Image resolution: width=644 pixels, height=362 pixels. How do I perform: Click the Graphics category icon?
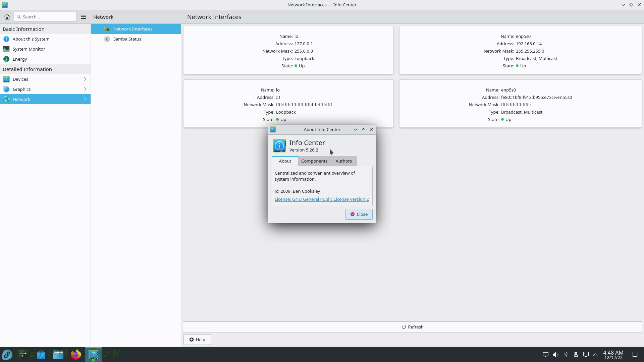coord(6,89)
